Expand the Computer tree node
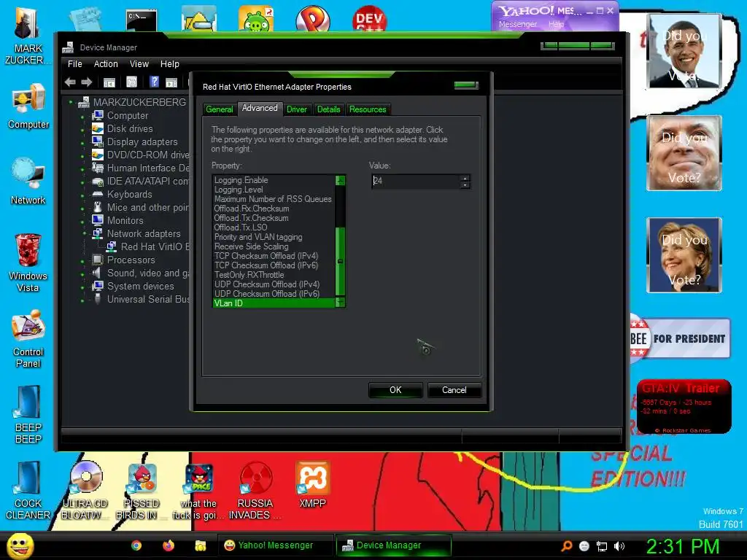Screen dimensions: 747x560 pyautogui.click(x=82, y=117)
